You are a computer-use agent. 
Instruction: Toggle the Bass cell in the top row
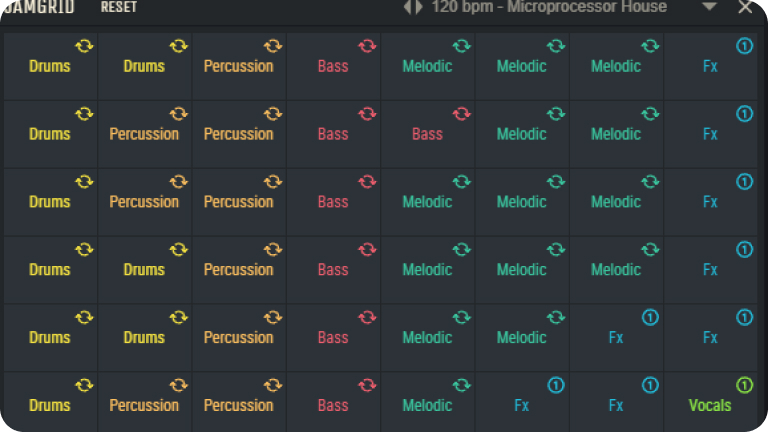[333, 67]
